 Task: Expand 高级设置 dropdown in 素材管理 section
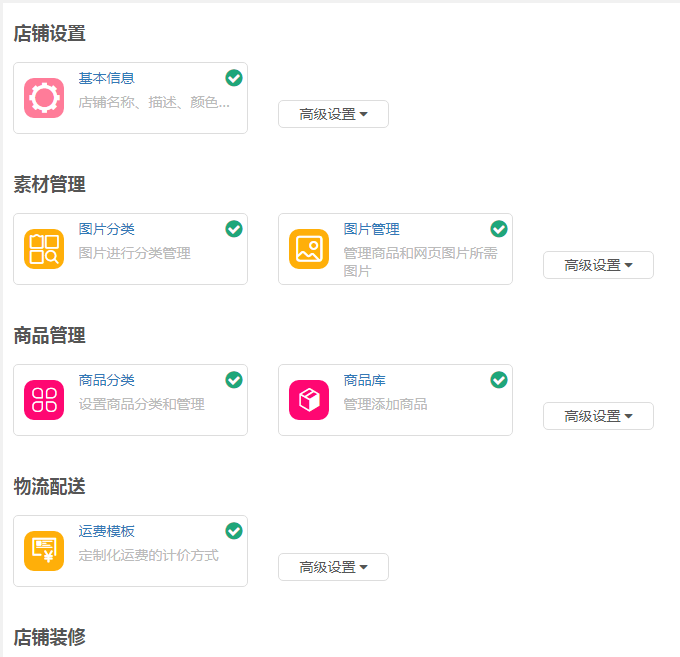pos(598,265)
